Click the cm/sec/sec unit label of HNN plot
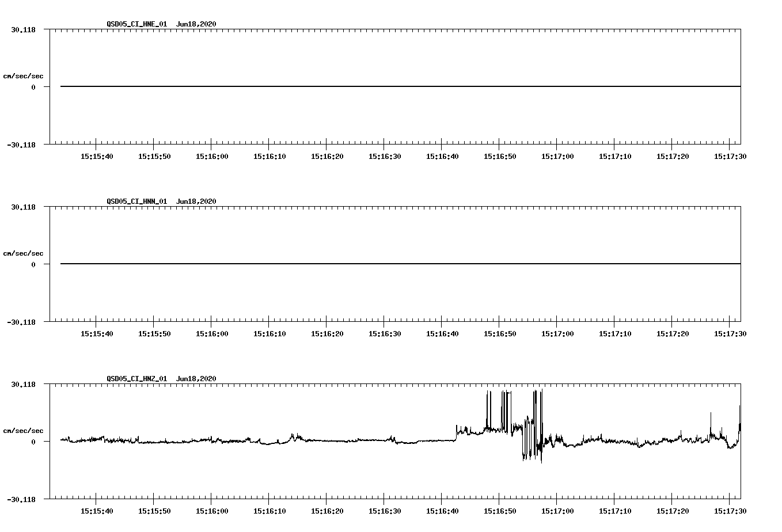This screenshot has height=532, width=782. pos(23,253)
